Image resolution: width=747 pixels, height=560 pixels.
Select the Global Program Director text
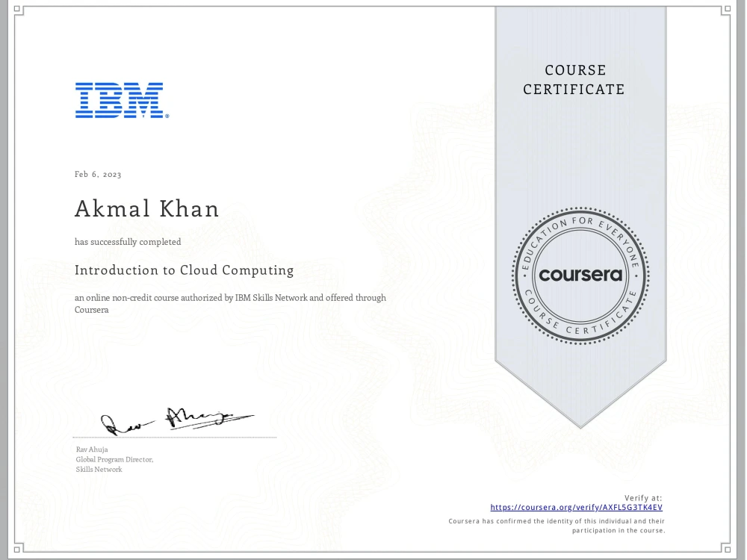[x=114, y=459]
